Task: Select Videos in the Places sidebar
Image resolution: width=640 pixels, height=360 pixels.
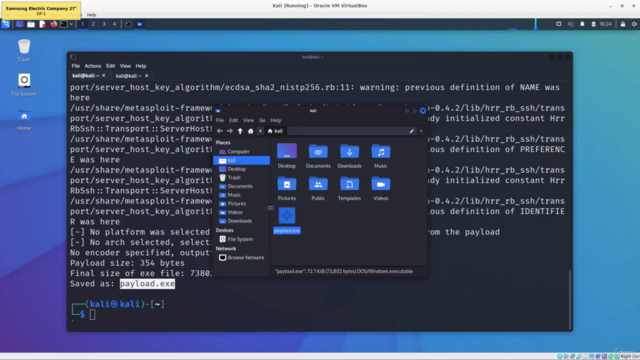Action: (241, 212)
